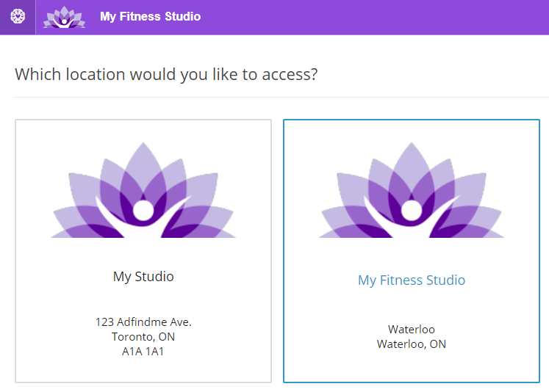Open the blue My Fitness Studio link
The image size is (549, 392).
[412, 280]
